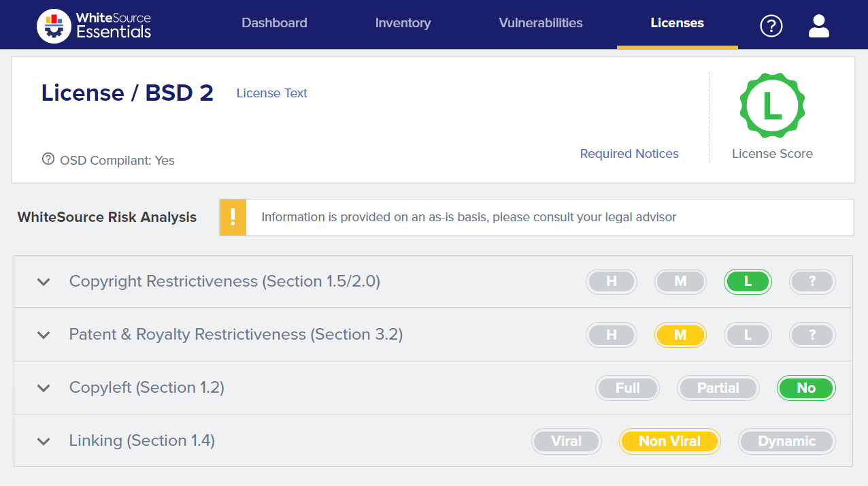Image resolution: width=868 pixels, height=486 pixels.
Task: Select H rating for Copyright Restrictiveness
Action: pos(611,281)
